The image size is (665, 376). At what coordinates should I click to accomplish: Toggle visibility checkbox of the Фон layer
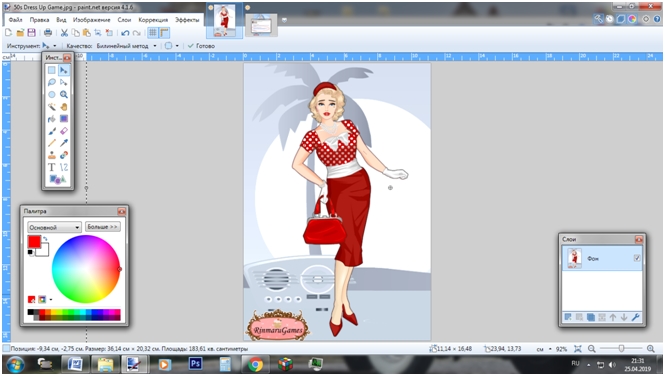[x=637, y=258]
